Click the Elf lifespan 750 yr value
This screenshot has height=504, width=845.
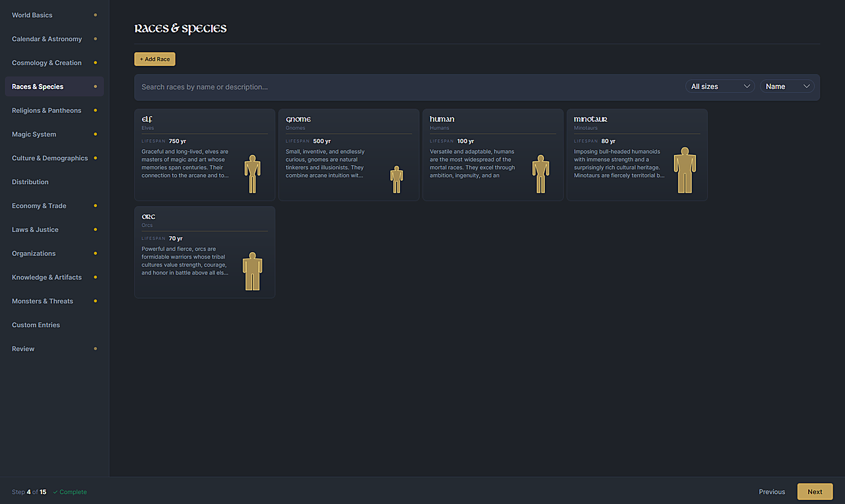pyautogui.click(x=178, y=141)
